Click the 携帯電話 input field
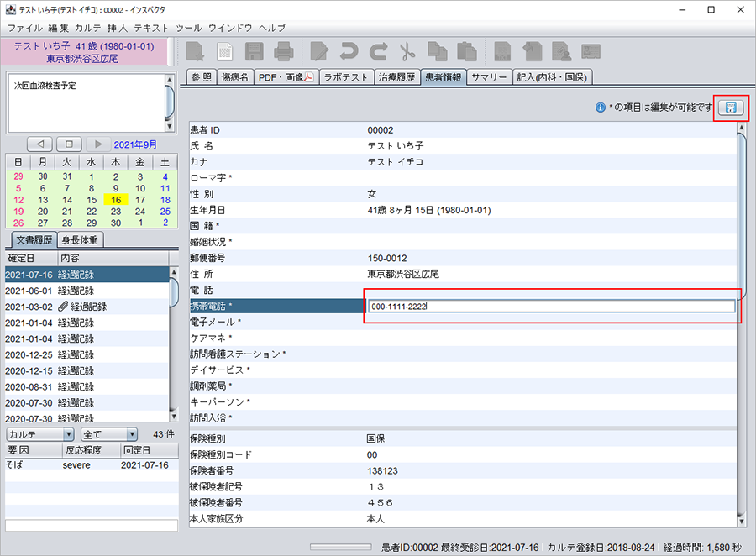756x556 pixels. (x=551, y=307)
